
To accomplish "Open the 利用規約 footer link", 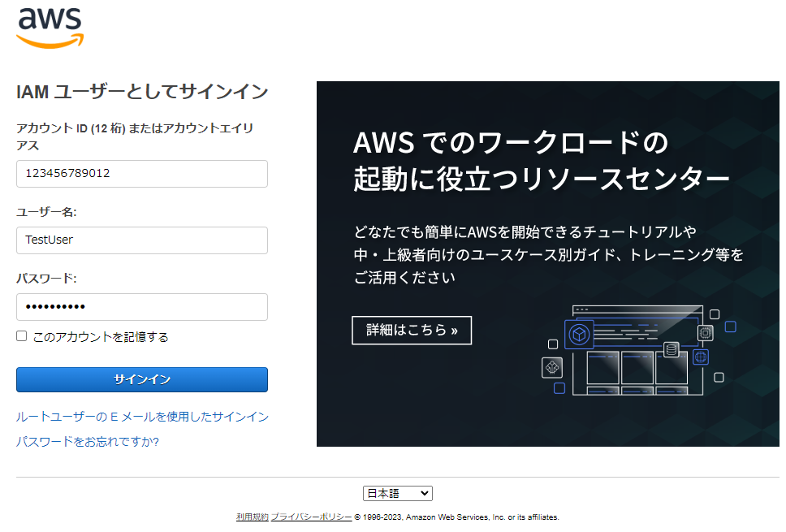I will tap(252, 517).
